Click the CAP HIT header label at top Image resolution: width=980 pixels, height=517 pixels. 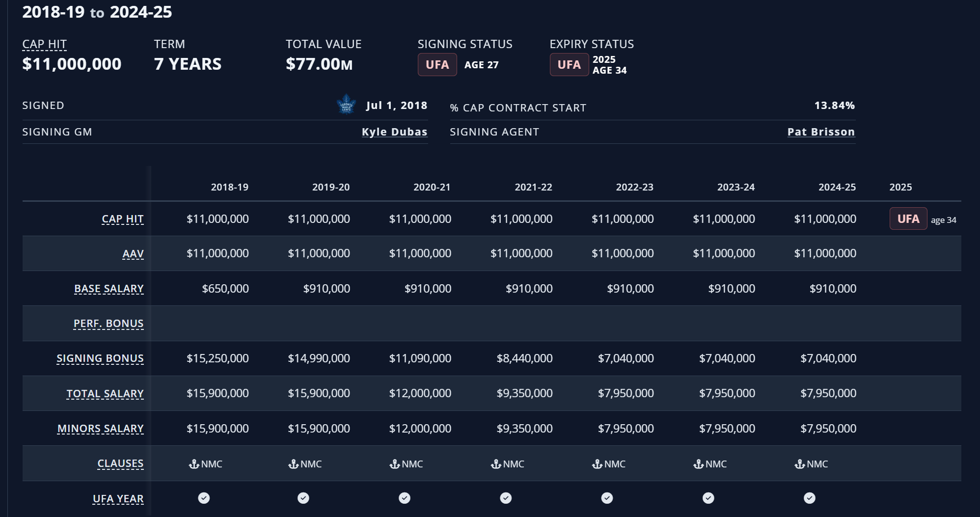point(44,44)
